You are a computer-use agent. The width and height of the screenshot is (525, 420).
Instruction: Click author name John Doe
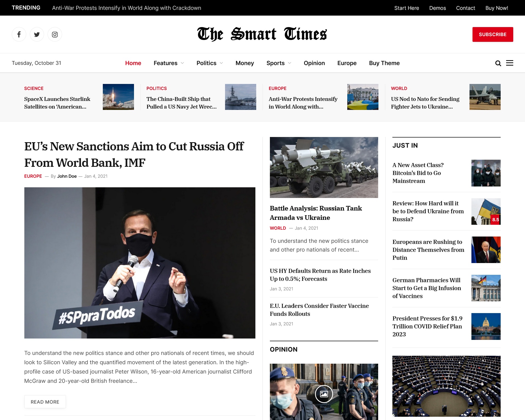coord(67,176)
